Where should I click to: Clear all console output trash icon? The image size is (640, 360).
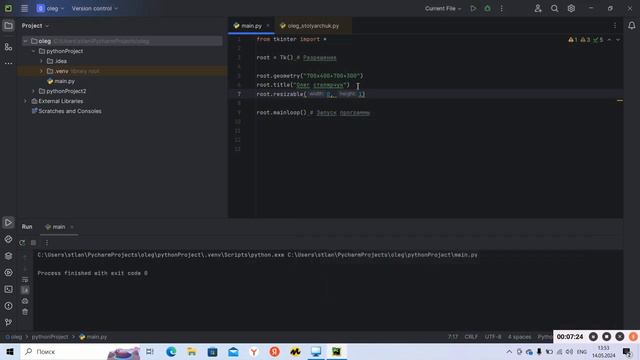(25, 312)
